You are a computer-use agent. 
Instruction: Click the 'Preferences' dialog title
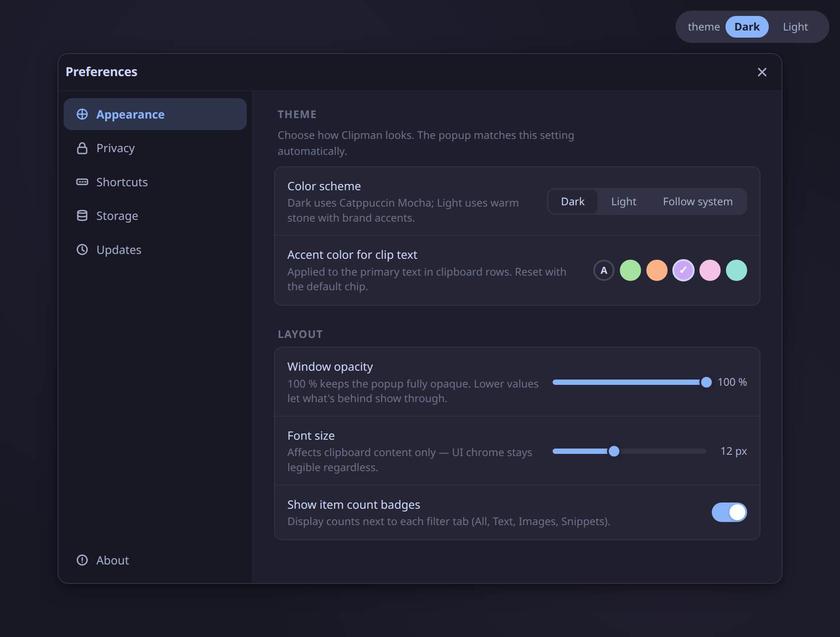(101, 72)
